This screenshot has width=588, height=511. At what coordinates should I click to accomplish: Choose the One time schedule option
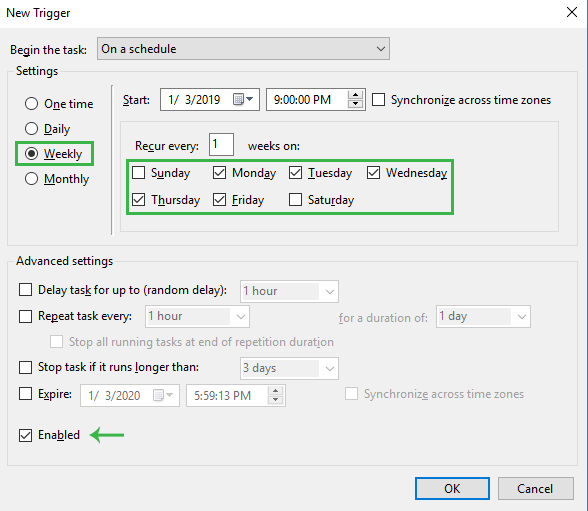coord(32,103)
